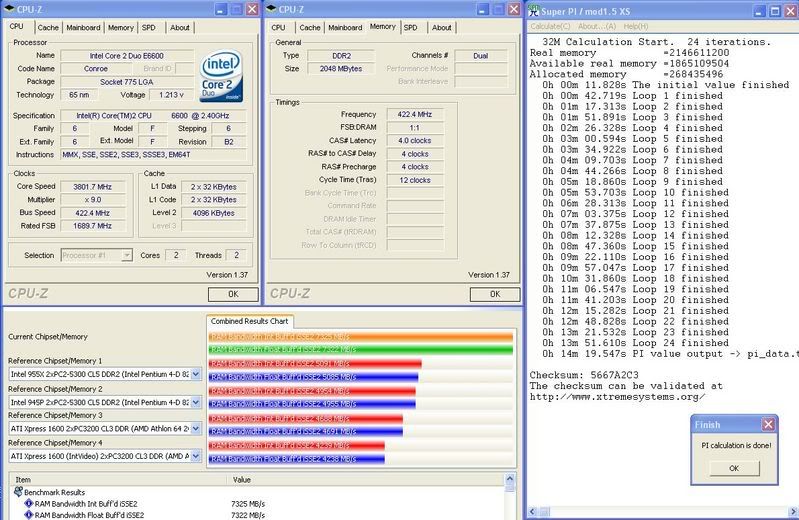Image resolution: width=799 pixels, height=520 pixels.
Task: Open Cache tab in right CPU-Z window
Action: [x=310, y=28]
